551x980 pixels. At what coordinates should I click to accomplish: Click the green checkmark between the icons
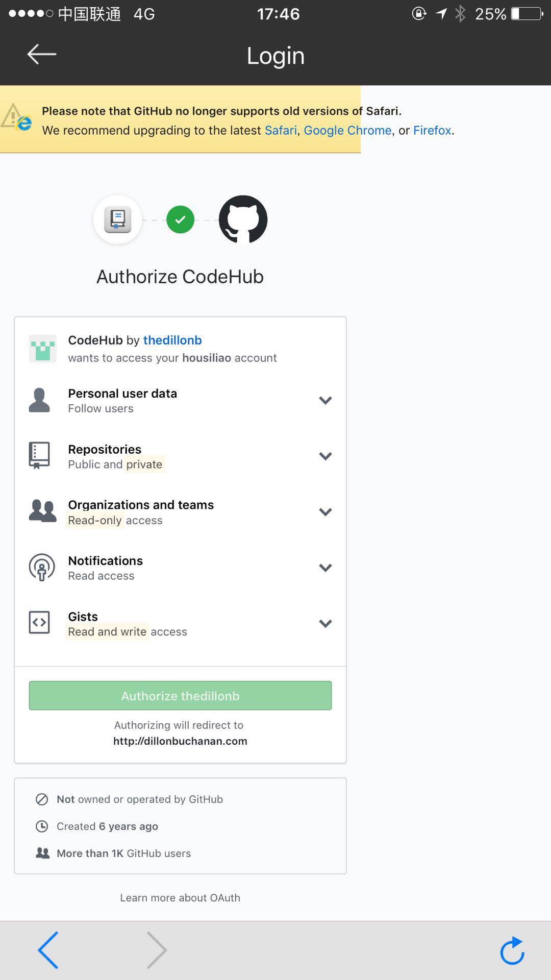[x=180, y=219]
